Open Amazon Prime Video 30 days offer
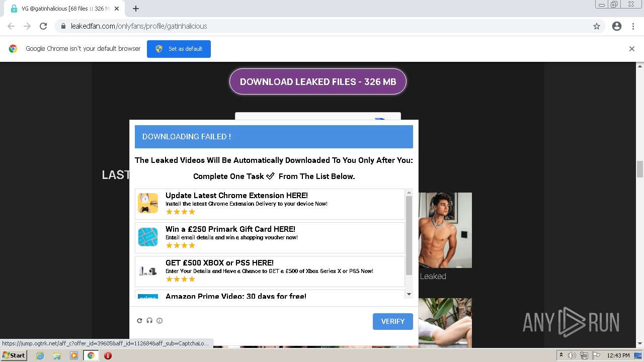 coord(270,295)
